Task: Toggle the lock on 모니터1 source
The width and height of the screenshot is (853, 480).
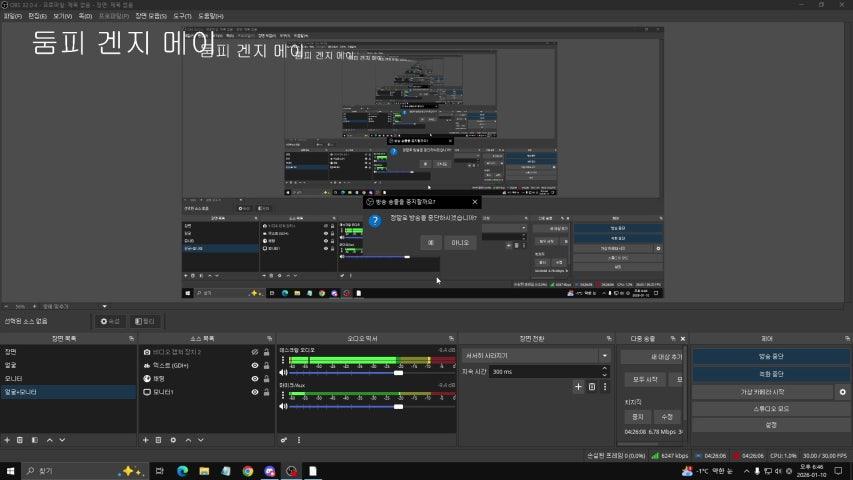Action: 266,392
